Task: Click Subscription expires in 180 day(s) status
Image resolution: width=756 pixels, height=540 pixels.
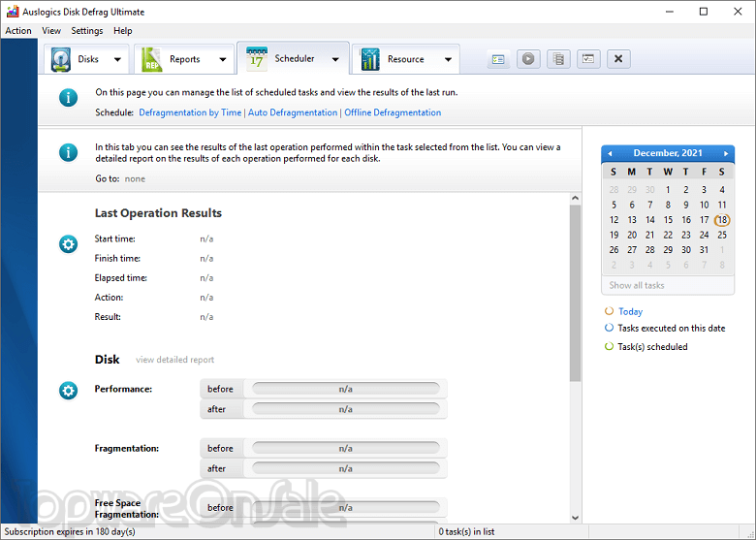Action: tap(70, 532)
